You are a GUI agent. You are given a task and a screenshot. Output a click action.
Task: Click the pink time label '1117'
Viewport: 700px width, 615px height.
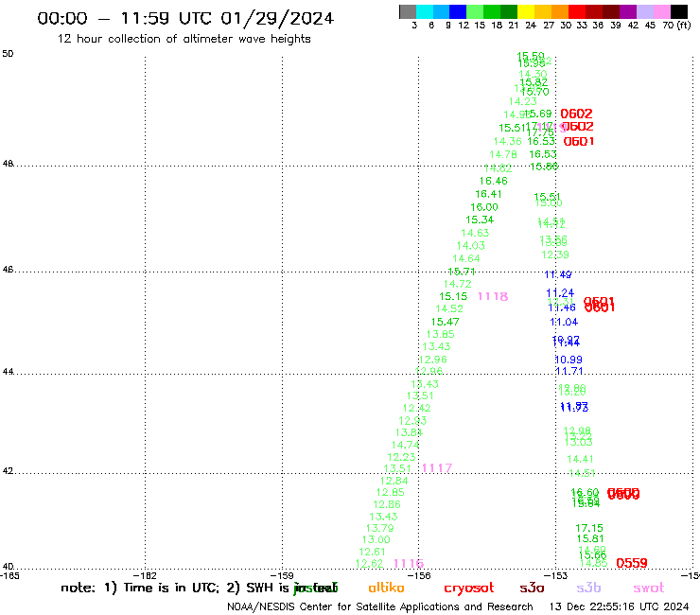tap(437, 468)
